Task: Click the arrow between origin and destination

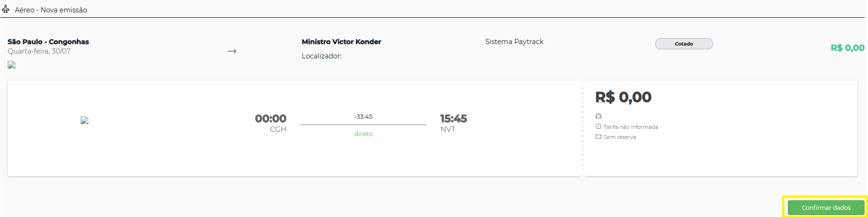Action: 232,51
